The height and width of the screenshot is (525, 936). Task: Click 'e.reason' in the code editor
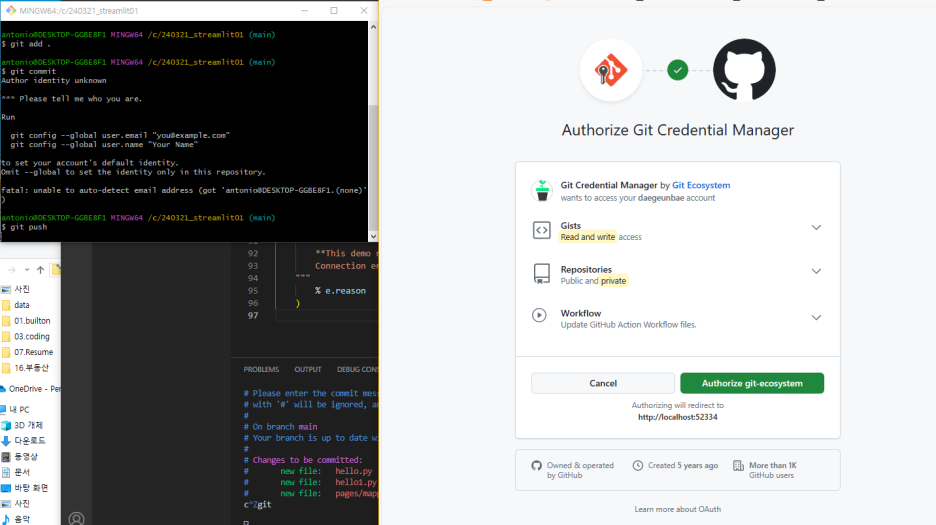345,291
